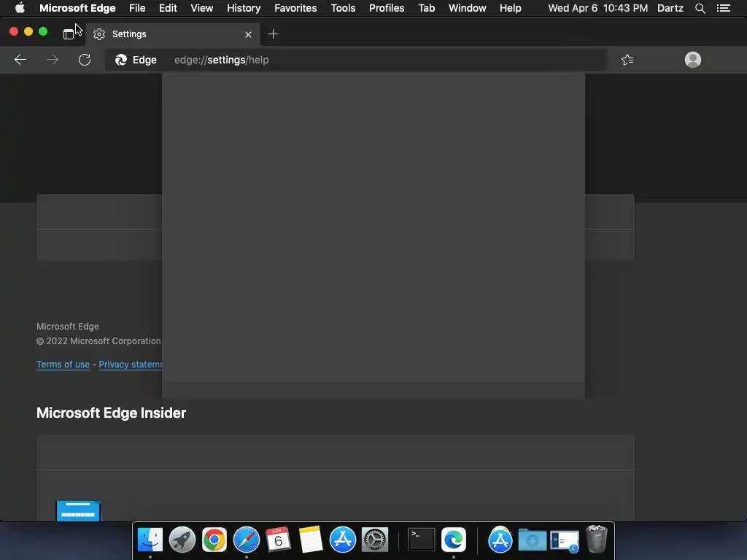Open the Favorites menu in menu bar
The height and width of the screenshot is (560, 747).
point(295,8)
